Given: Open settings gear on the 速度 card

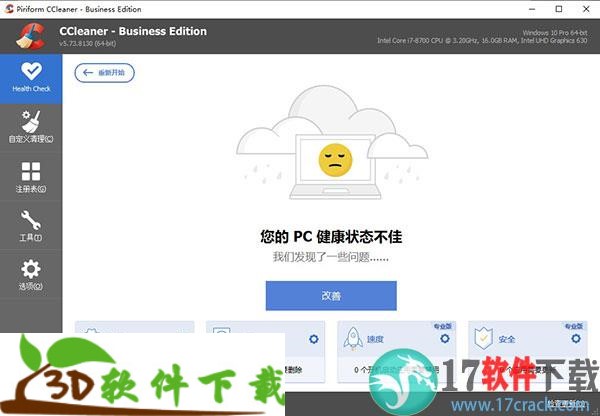Looking at the screenshot, I should [445, 339].
